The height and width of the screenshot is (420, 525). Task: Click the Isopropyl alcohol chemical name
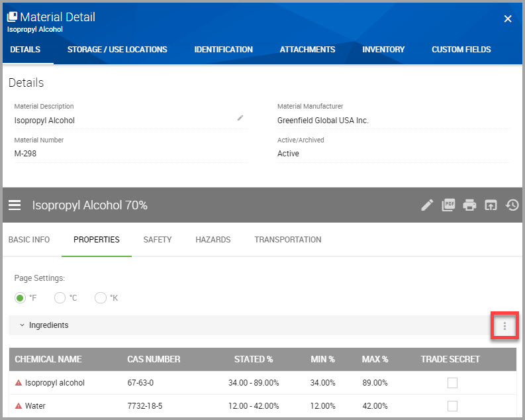coord(55,383)
